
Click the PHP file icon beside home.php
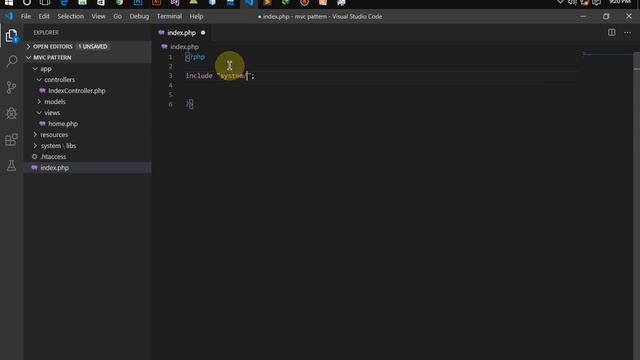(42, 124)
